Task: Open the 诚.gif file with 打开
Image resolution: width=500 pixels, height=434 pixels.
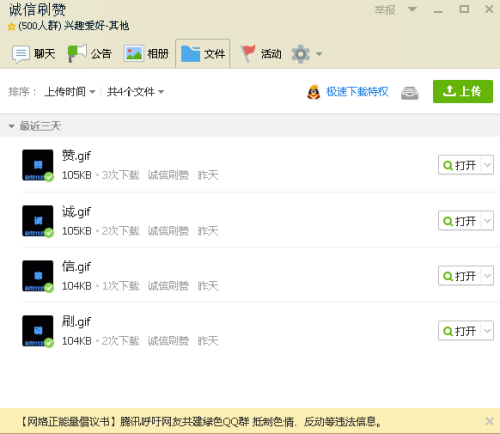Action: tap(459, 221)
